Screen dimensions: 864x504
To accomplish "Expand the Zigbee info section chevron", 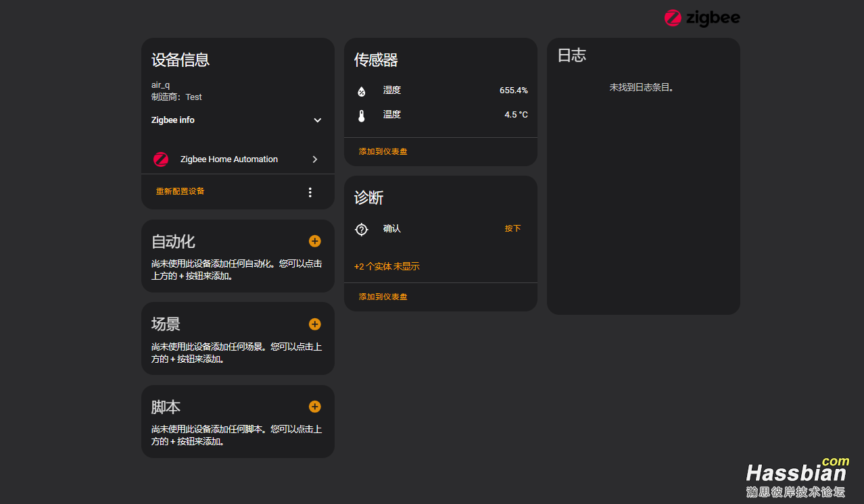I will (318, 120).
